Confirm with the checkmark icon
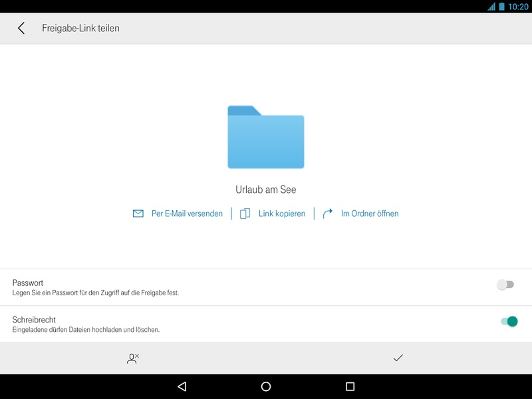Viewport: 532px width, 399px height. pos(398,358)
